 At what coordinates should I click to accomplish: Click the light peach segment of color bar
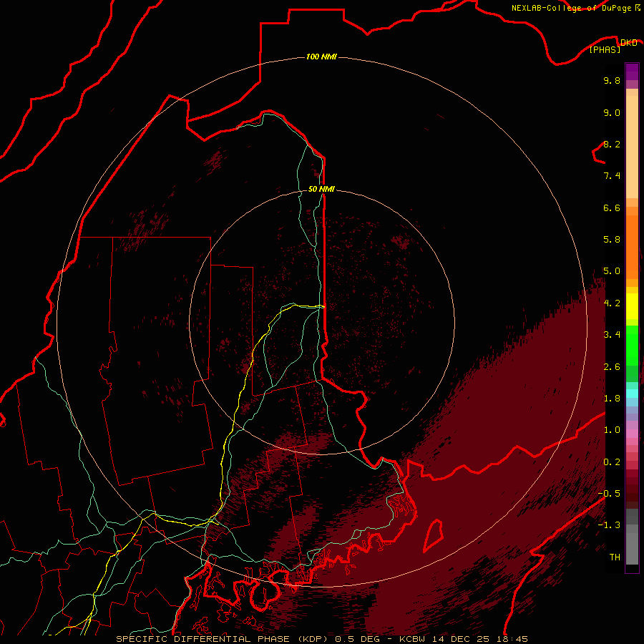point(632,147)
